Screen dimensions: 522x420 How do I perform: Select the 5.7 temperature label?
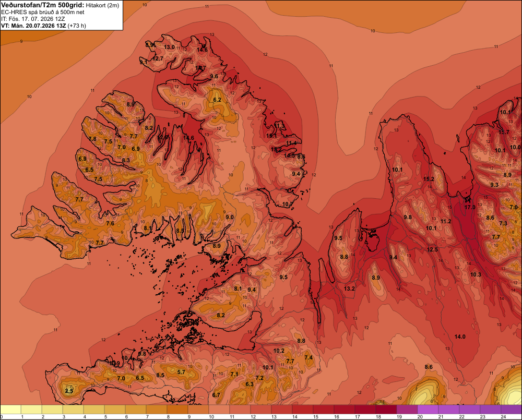click(181, 372)
